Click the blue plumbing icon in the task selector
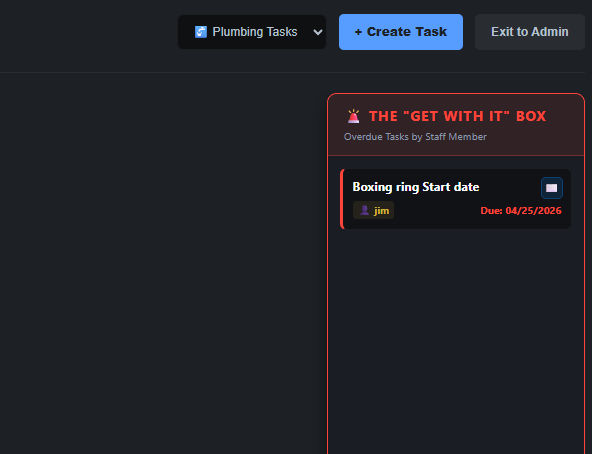 201,32
